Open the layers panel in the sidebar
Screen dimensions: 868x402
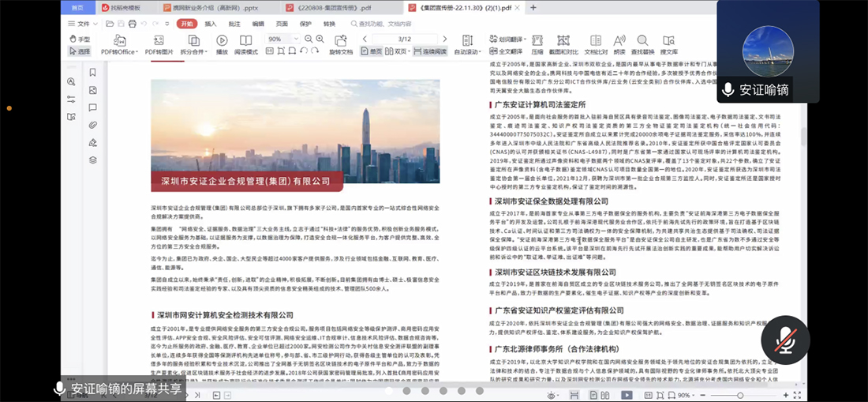click(x=93, y=160)
